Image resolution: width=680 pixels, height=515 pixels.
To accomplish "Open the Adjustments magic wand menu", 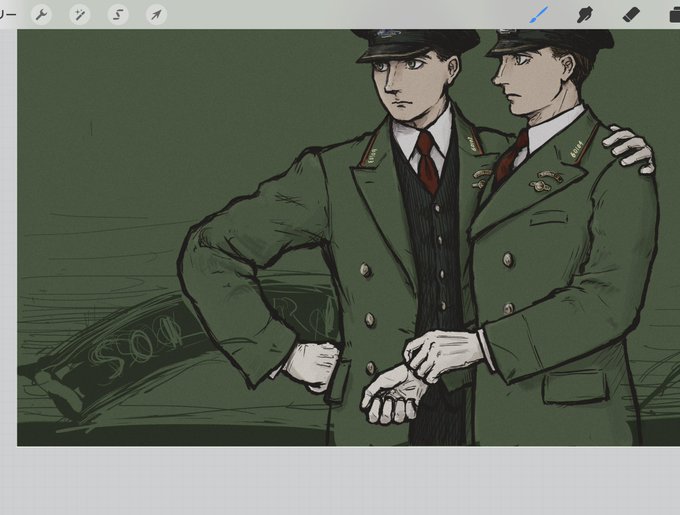I will tap(80, 15).
